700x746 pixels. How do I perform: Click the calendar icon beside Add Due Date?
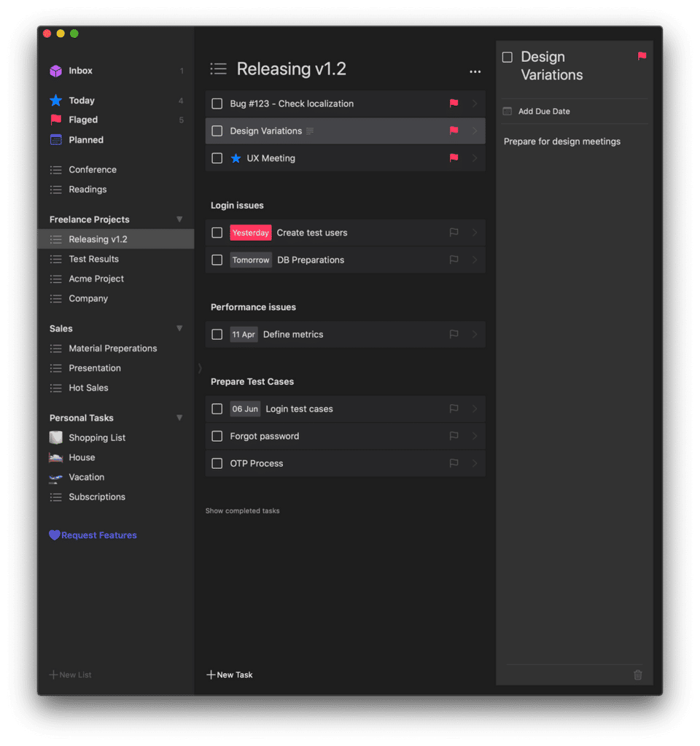click(x=507, y=111)
